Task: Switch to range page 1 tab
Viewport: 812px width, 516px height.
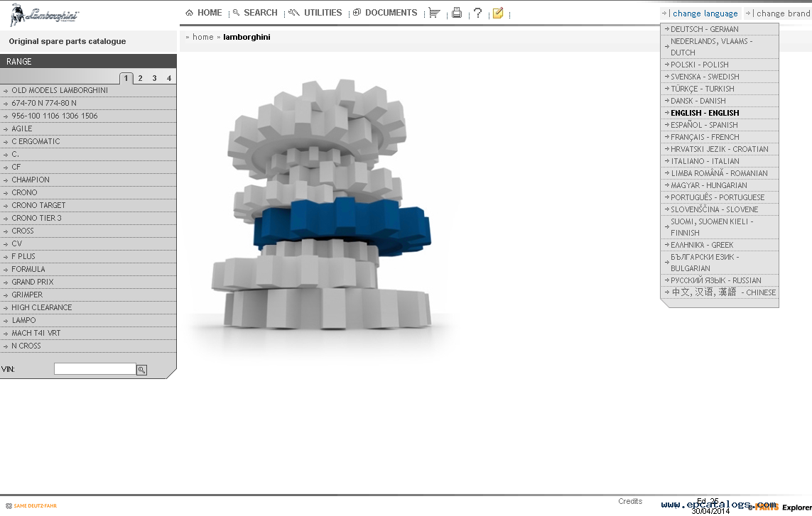Action: [126, 78]
